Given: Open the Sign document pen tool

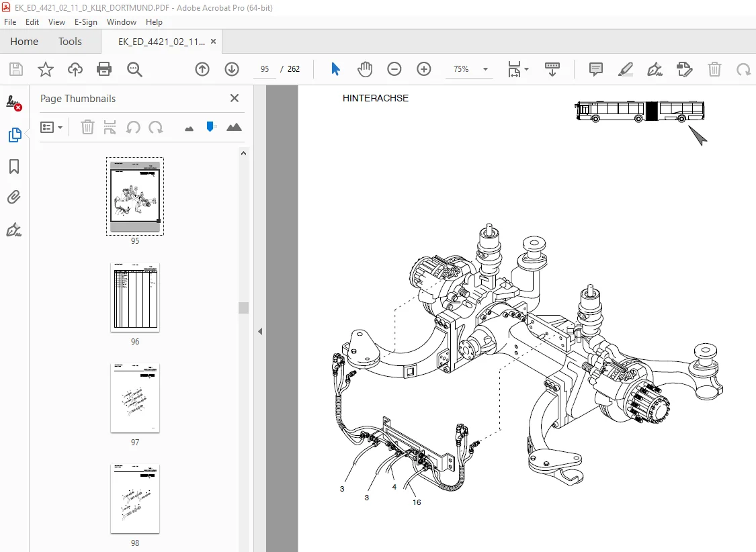Looking at the screenshot, I should (655, 69).
